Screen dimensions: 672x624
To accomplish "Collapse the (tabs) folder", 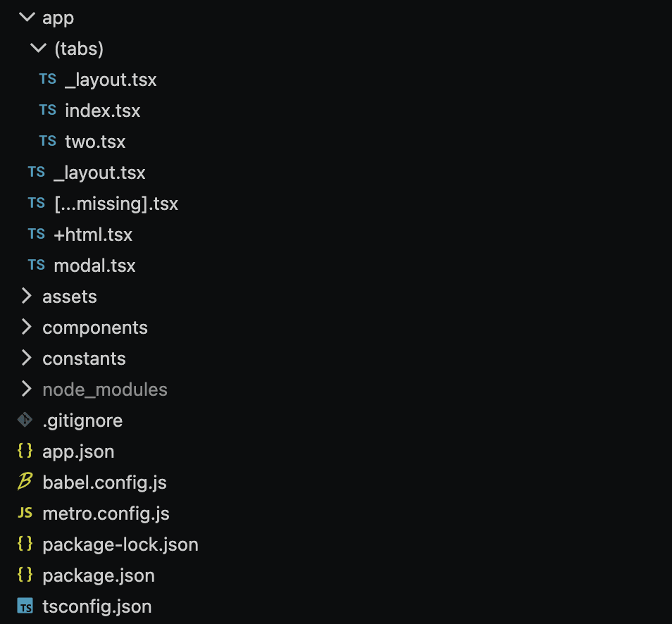I will [x=37, y=48].
